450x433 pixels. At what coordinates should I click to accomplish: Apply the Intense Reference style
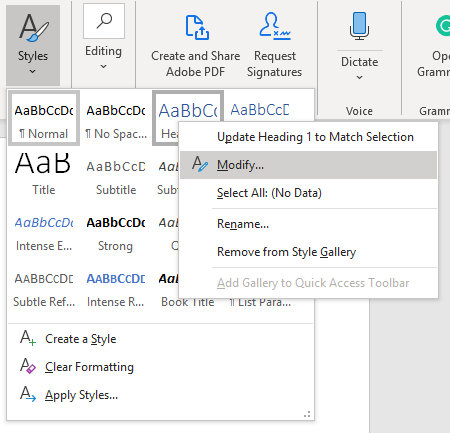(116, 286)
